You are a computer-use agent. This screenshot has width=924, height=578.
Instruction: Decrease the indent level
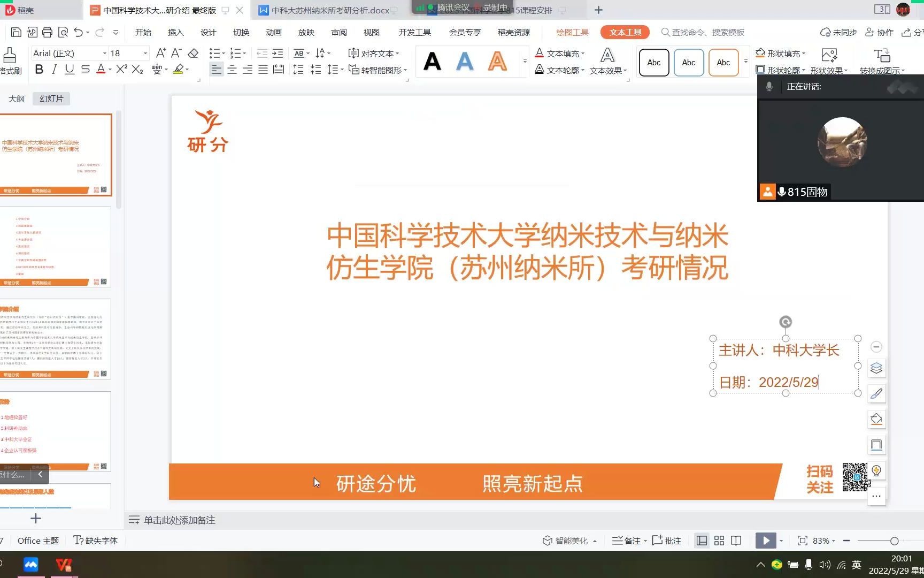(x=262, y=53)
